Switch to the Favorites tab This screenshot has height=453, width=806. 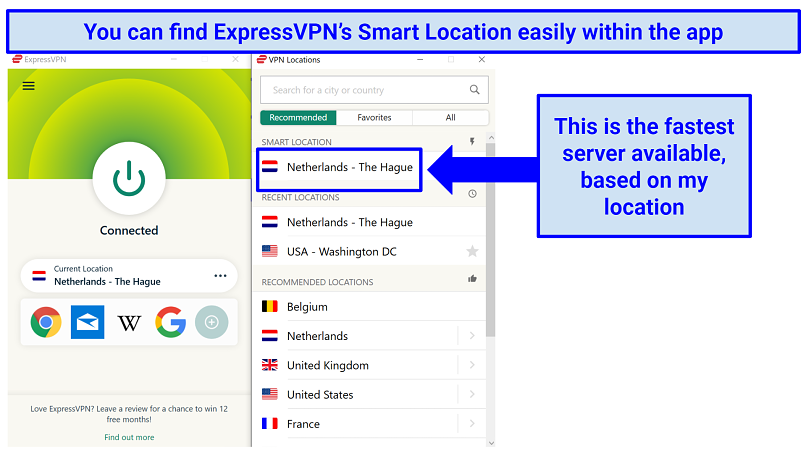coord(374,117)
